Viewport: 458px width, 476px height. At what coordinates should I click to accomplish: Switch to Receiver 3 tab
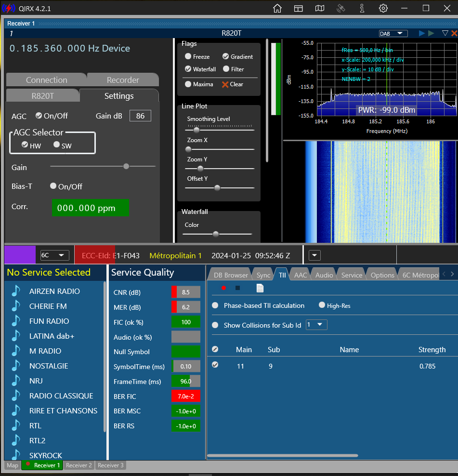[x=110, y=465]
